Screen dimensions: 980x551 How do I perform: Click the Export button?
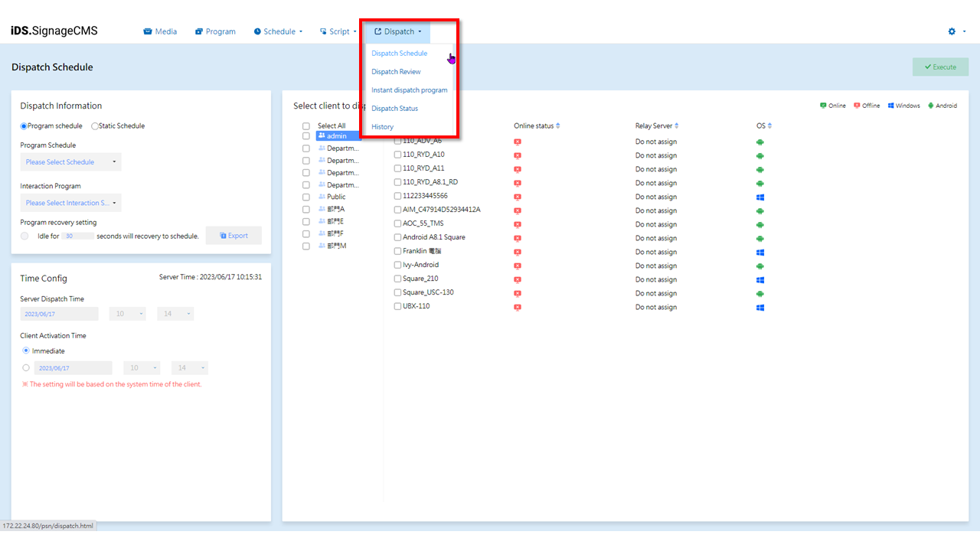[x=234, y=236]
